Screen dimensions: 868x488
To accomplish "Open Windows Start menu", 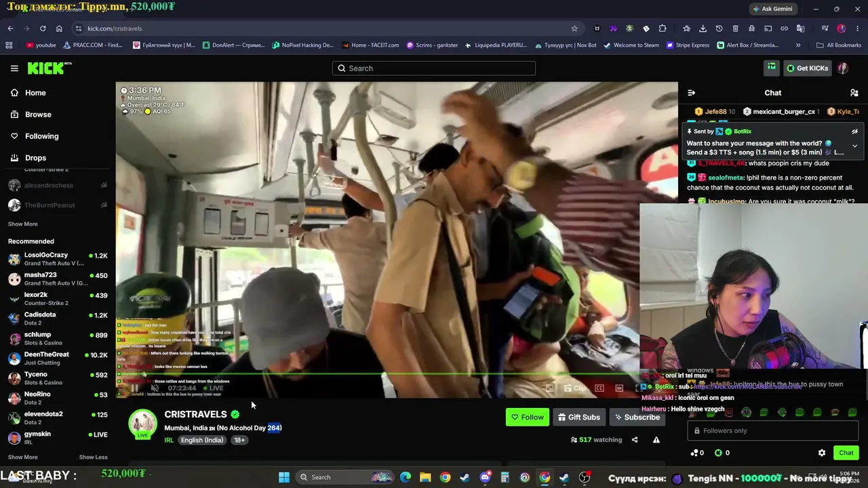I will pyautogui.click(x=284, y=477).
